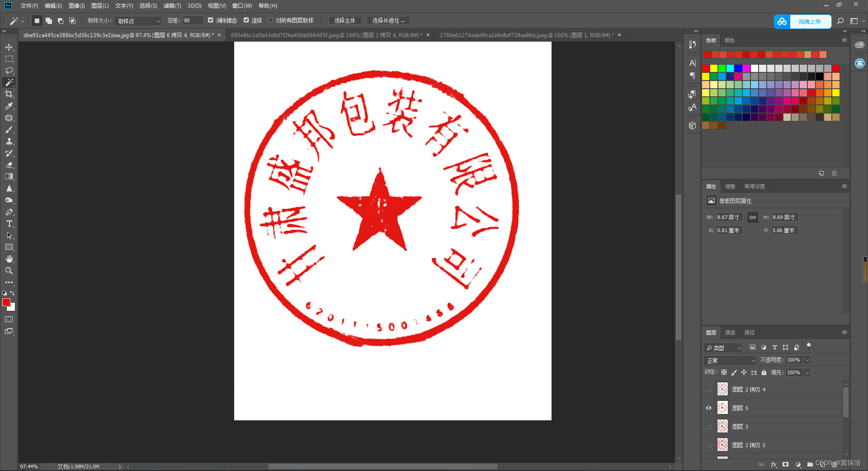Screen dimensions: 868x471
Task: Open layer filter 类型 dropdown
Action: [x=723, y=348]
